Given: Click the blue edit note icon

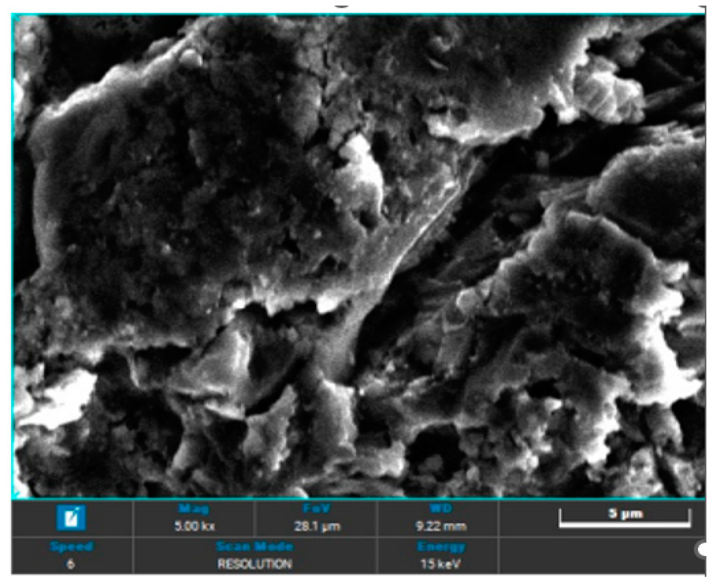Looking at the screenshot, I should 71,518.
